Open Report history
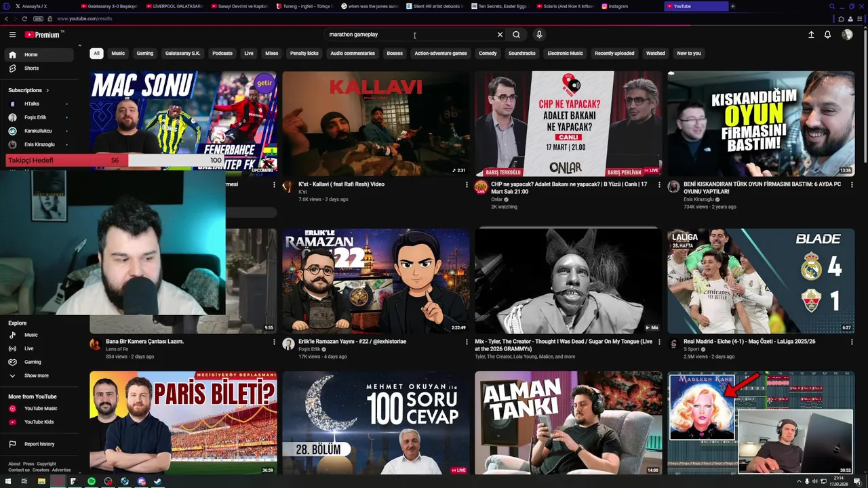The width and height of the screenshot is (868, 488). click(39, 444)
